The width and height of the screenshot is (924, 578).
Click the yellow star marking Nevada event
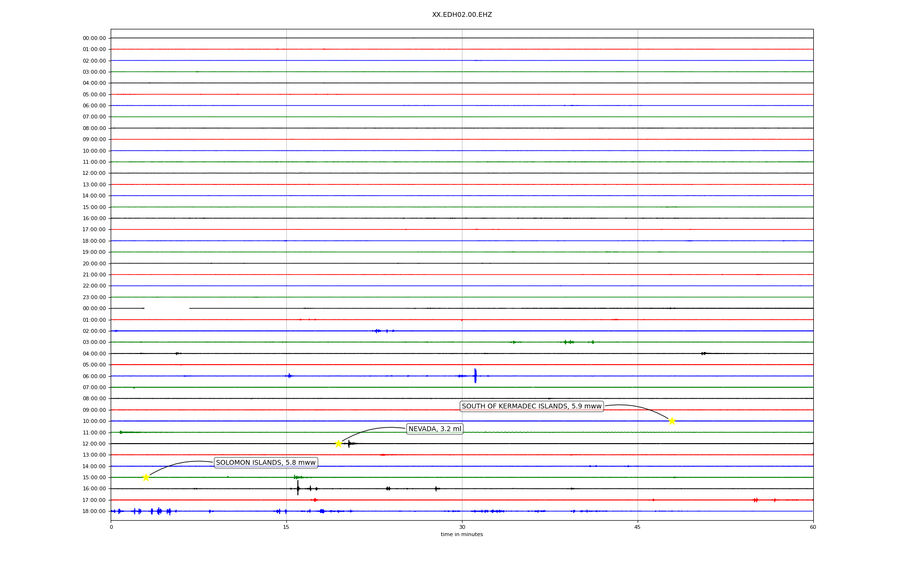tap(338, 444)
